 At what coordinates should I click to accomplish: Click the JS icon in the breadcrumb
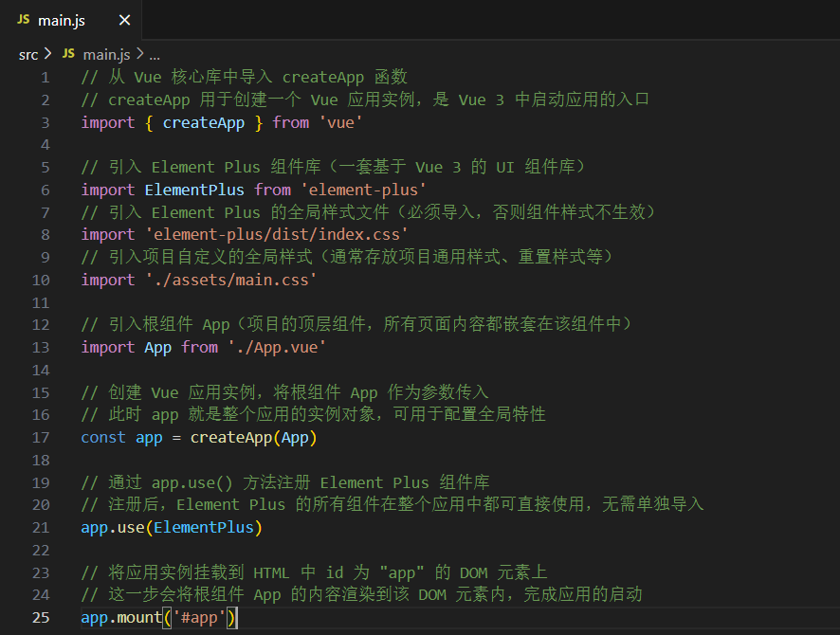pyautogui.click(x=68, y=53)
